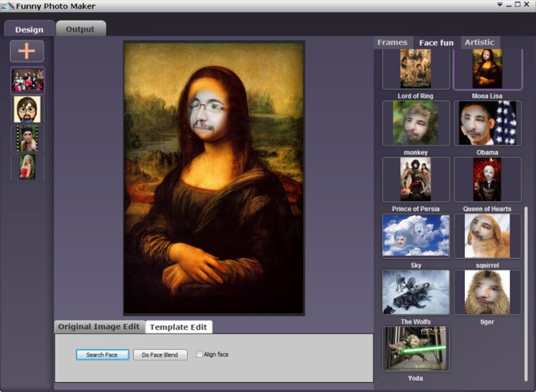Choose the monkey face template
The image size is (536, 392).
coord(416,123)
